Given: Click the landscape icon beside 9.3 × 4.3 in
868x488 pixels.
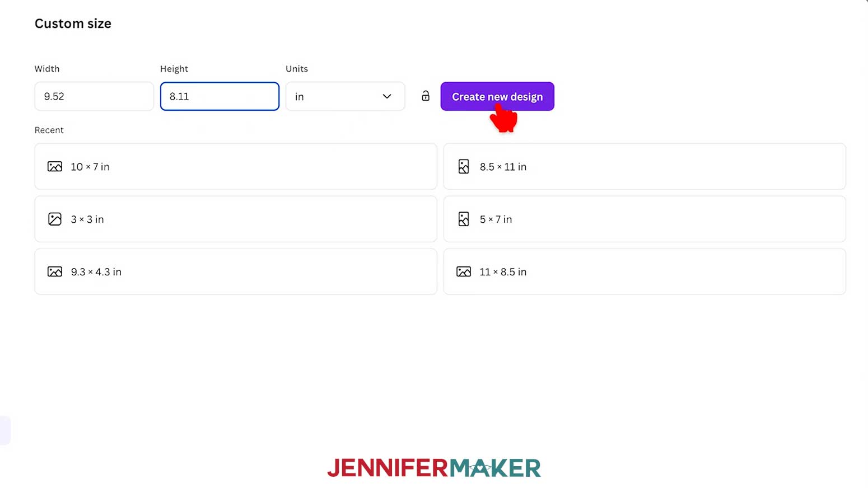Looking at the screenshot, I should pyautogui.click(x=55, y=272).
